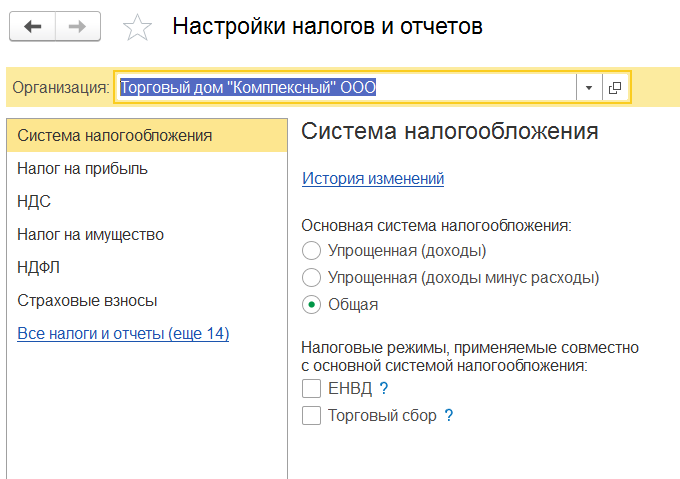Image resolution: width=680 pixels, height=479 pixels.
Task: Open organization form using the open icon
Action: [614, 88]
